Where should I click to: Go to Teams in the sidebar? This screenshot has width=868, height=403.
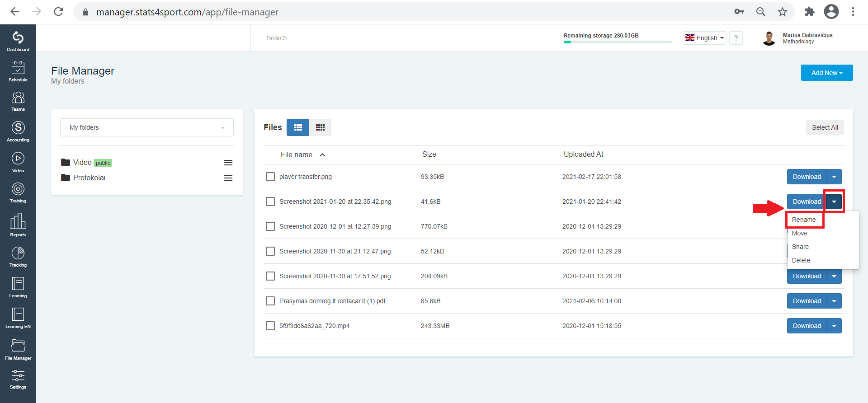[x=18, y=101]
